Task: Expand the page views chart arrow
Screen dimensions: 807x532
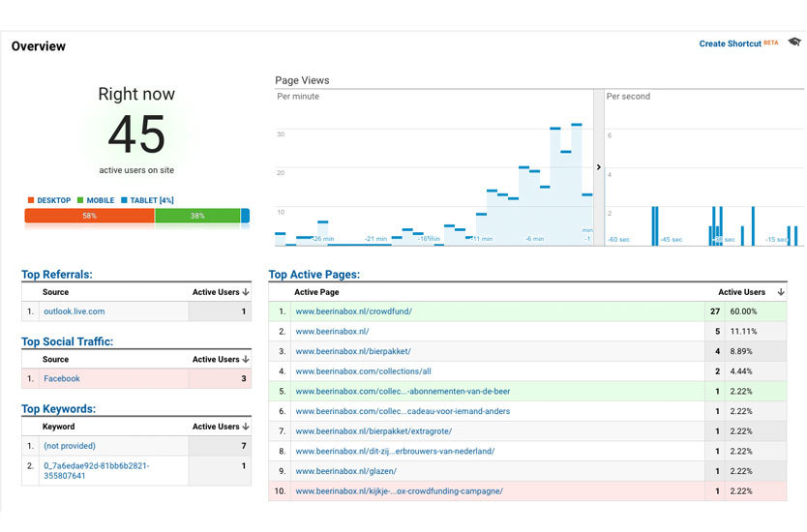Action: (599, 167)
